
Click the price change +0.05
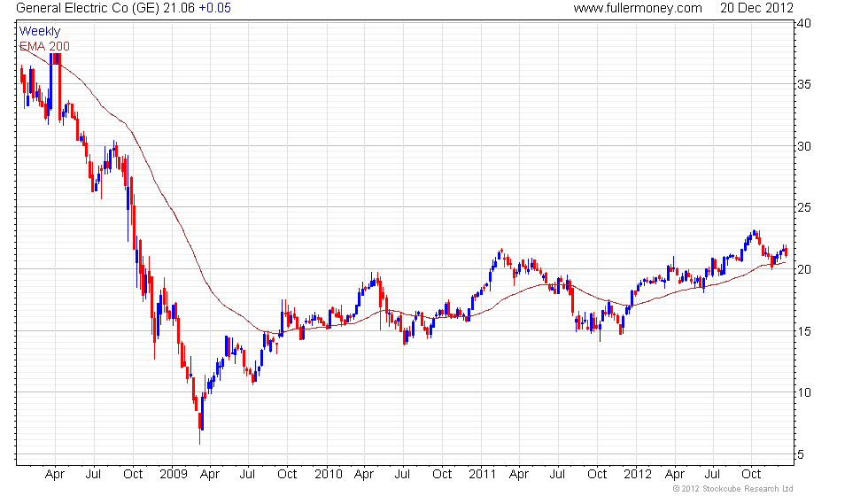(214, 8)
